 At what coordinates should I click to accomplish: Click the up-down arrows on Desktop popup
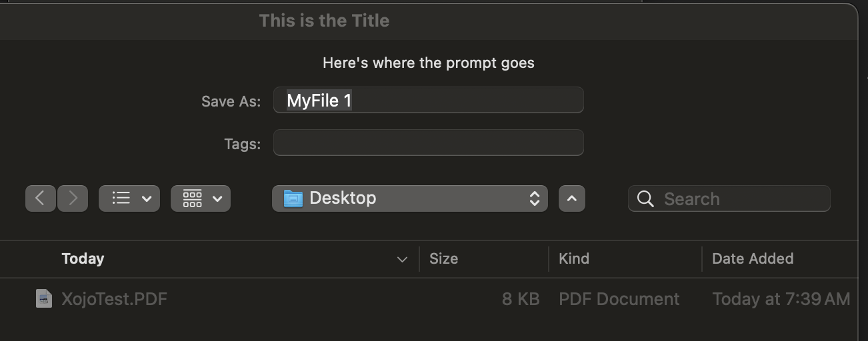point(534,198)
